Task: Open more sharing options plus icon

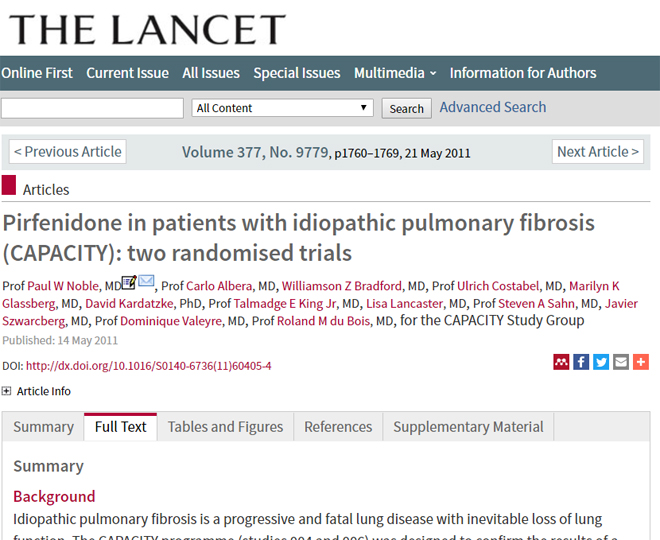Action: (641, 362)
